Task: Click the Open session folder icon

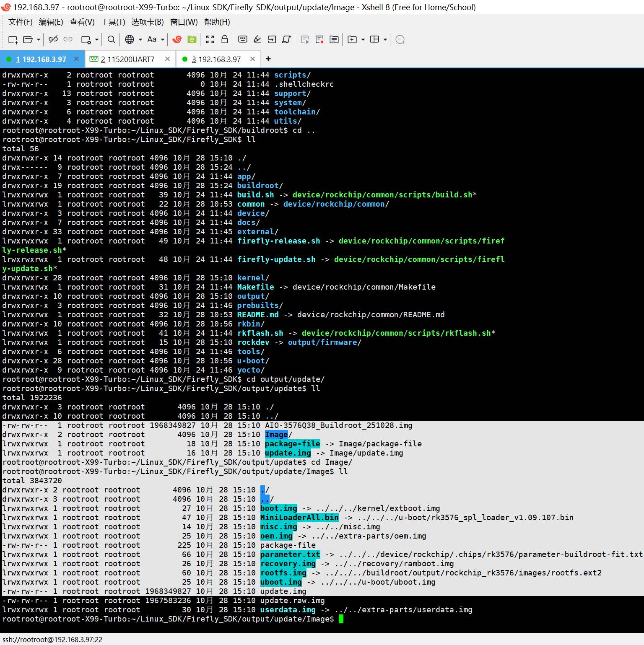Action: click(x=28, y=39)
